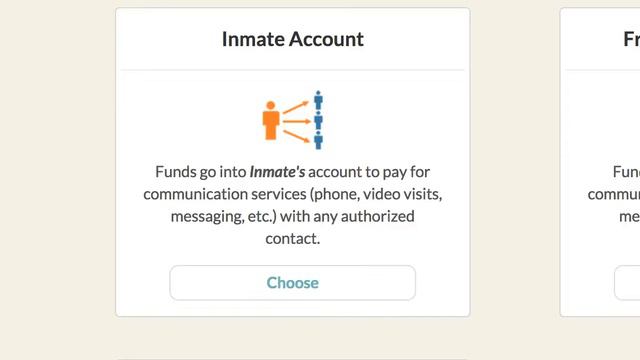
Task: Click the horizontal middle orange arrow
Action: pos(296,121)
